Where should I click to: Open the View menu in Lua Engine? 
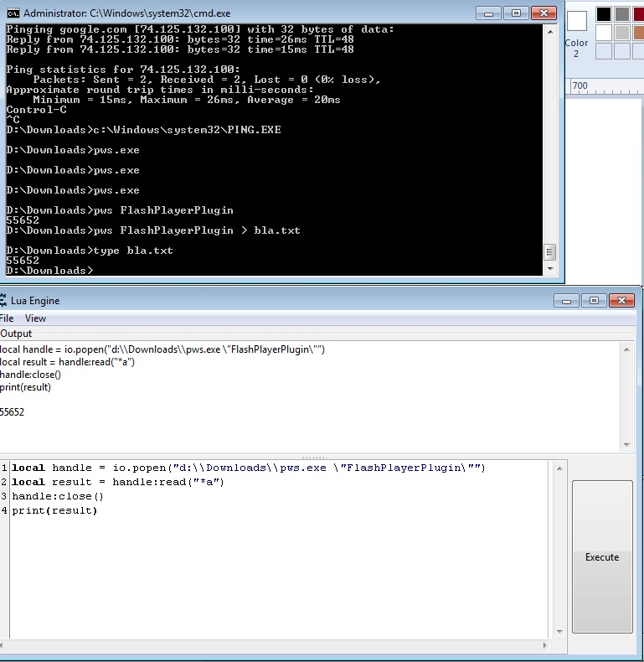(x=35, y=318)
